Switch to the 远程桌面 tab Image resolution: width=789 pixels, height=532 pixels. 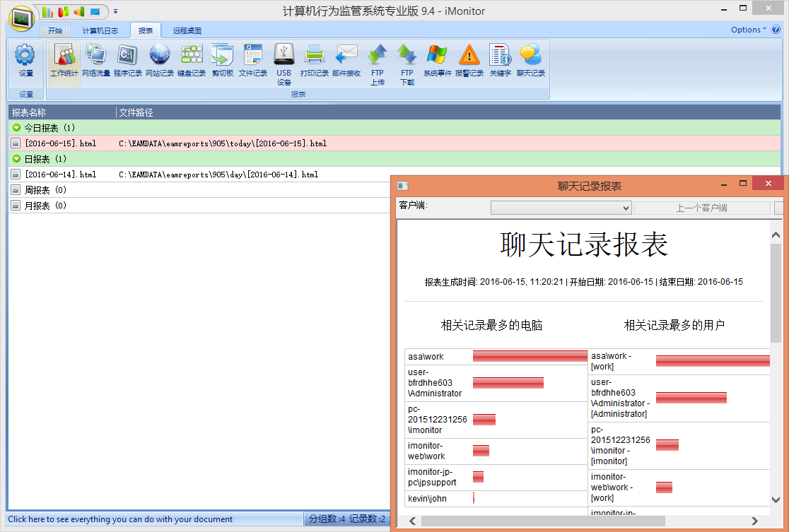point(187,31)
